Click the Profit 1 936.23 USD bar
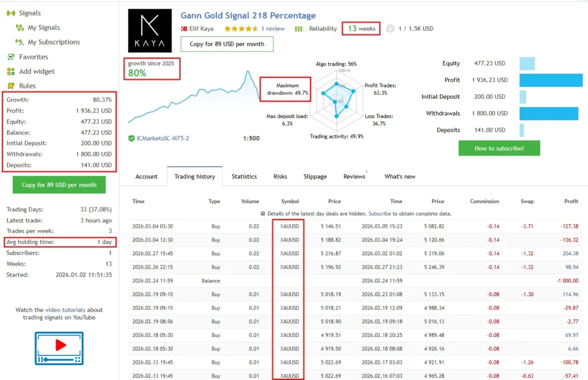 [x=551, y=80]
